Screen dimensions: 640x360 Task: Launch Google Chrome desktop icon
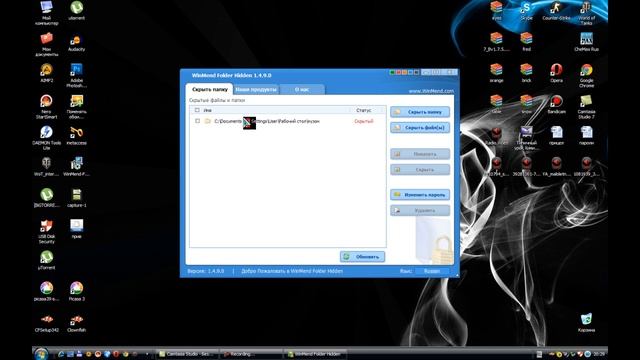tap(586, 76)
